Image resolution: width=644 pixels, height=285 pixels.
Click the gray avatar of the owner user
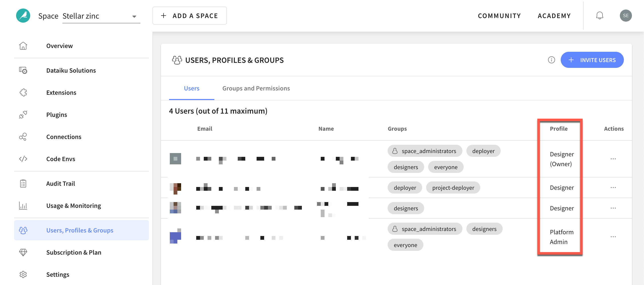175,159
